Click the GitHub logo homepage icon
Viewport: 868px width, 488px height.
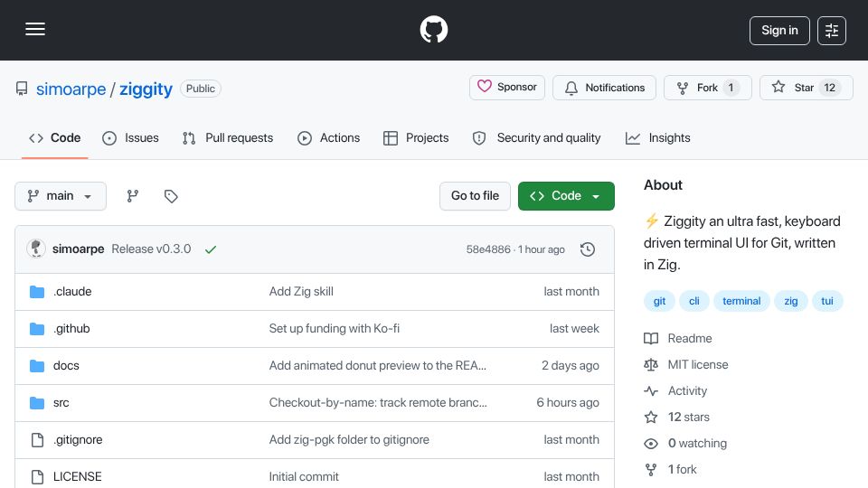point(433,29)
